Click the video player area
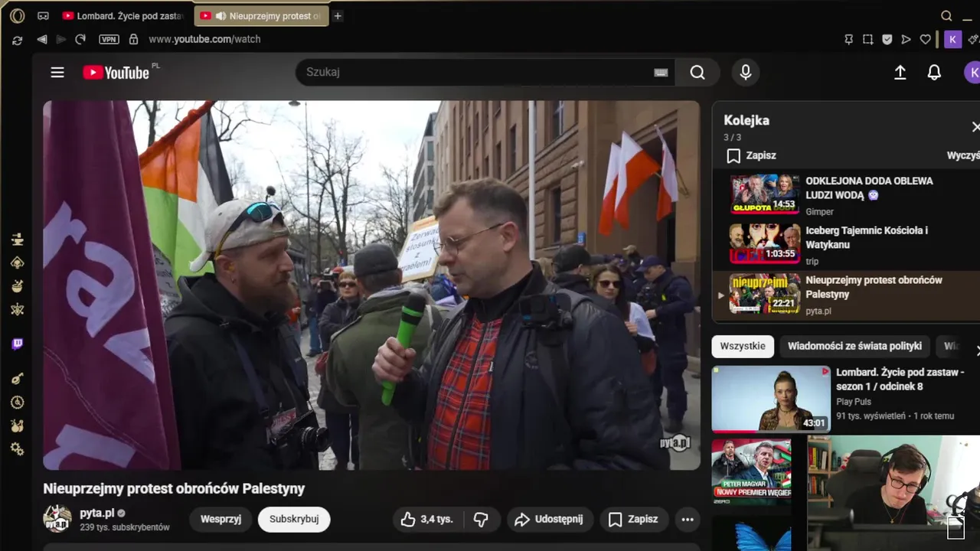The width and height of the screenshot is (980, 551). point(371,285)
